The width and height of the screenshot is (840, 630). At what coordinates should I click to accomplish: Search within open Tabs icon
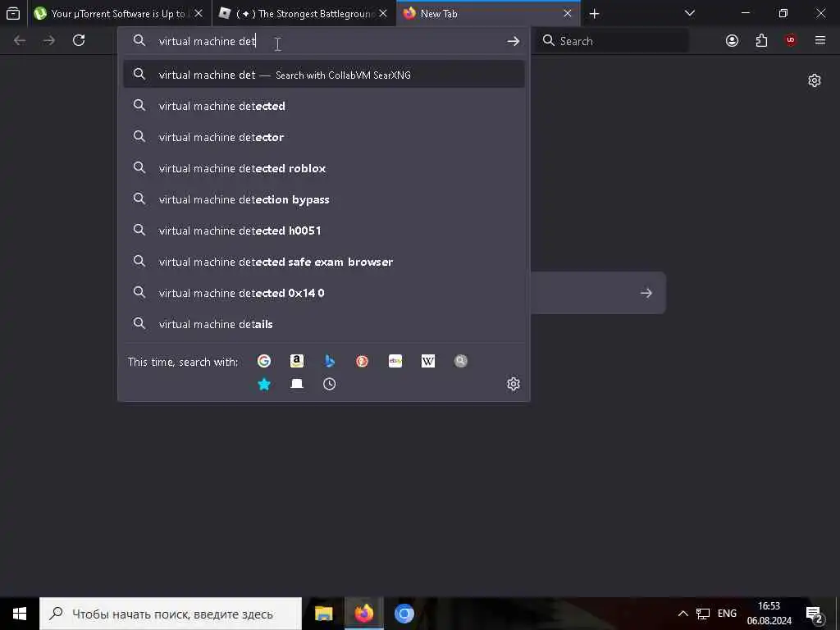pos(297,384)
